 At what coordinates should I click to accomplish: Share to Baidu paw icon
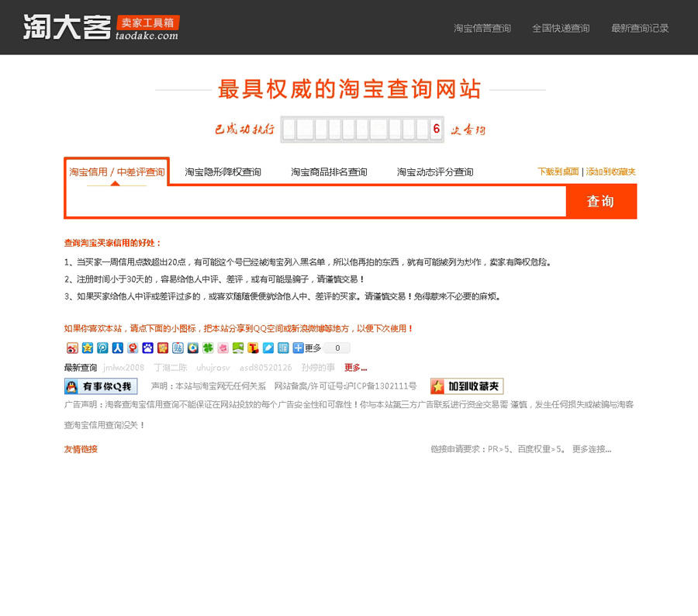(148, 348)
